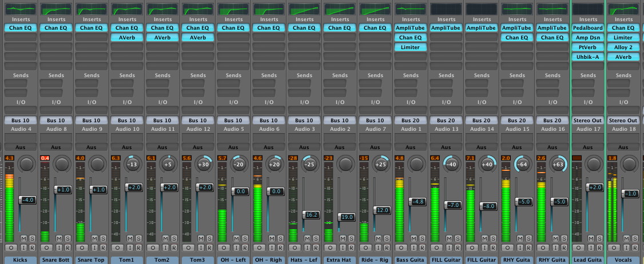Open the Uhbik-A insert on Lead Guita
The height and width of the screenshot is (264, 644).
[587, 57]
